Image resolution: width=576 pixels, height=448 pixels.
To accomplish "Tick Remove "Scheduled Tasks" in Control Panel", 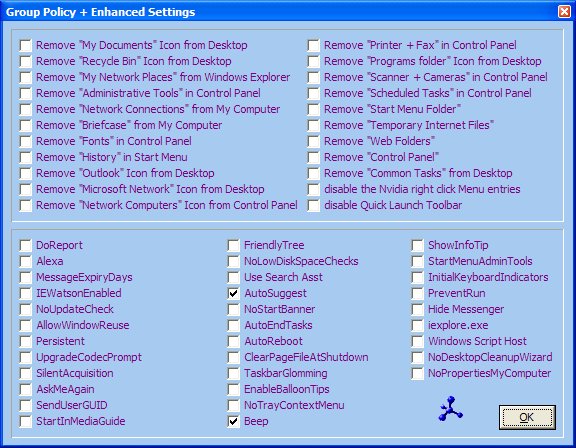I will (x=313, y=93).
